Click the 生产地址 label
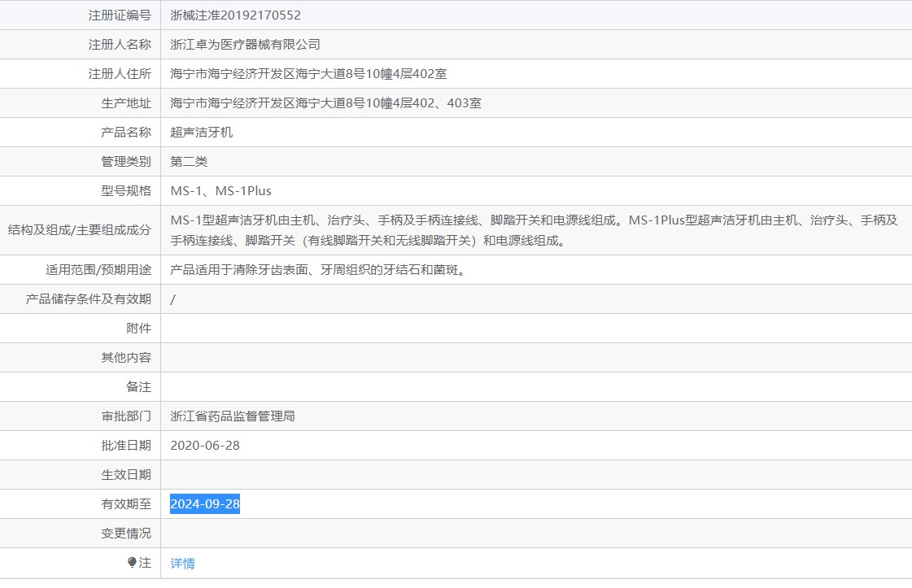912x588 pixels. 126,103
